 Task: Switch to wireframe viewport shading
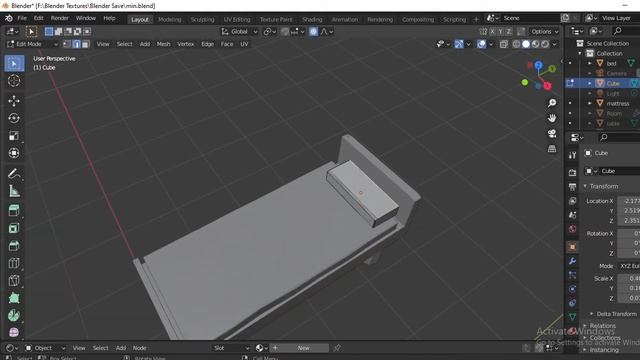coord(516,44)
